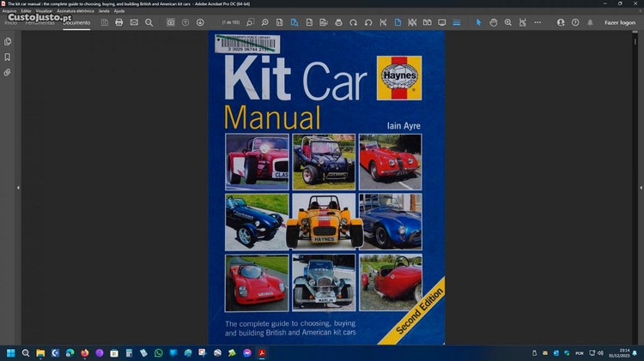The image size is (644, 361).
Task: Click the page number input field
Action: [x=231, y=22]
